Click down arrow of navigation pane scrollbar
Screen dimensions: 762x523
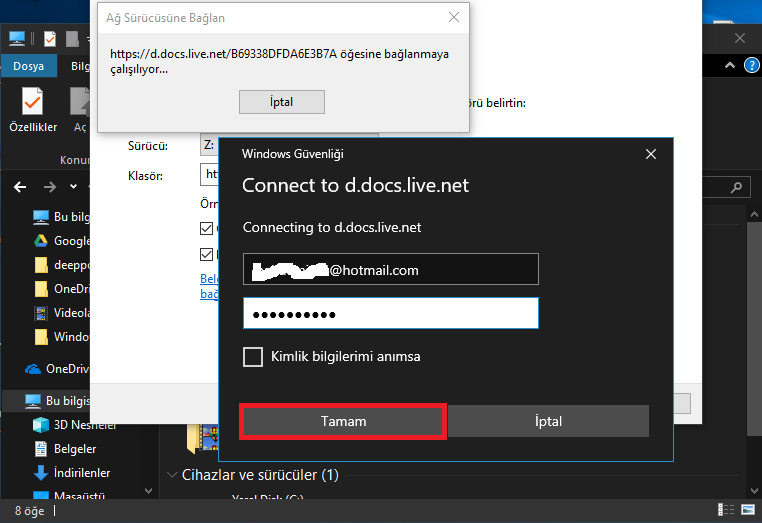[149, 491]
